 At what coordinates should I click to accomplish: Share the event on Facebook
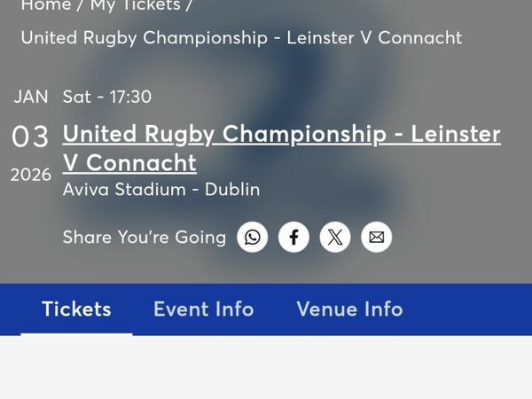coord(293,238)
